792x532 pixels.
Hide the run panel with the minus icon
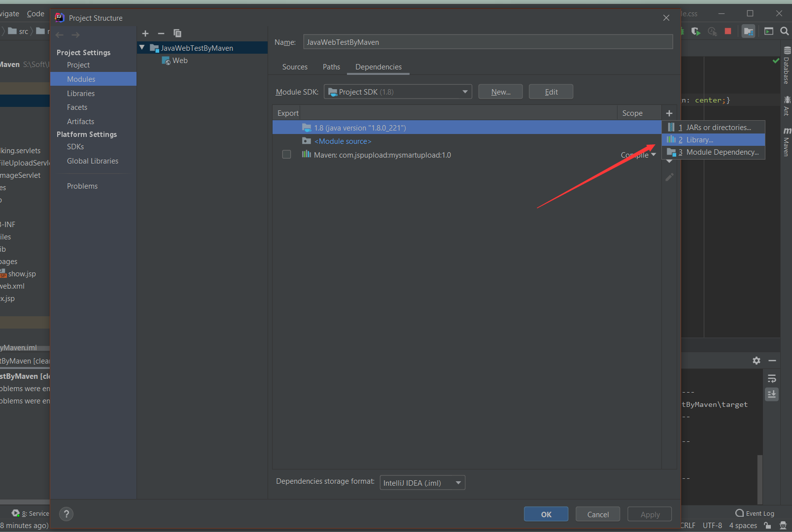(x=772, y=361)
